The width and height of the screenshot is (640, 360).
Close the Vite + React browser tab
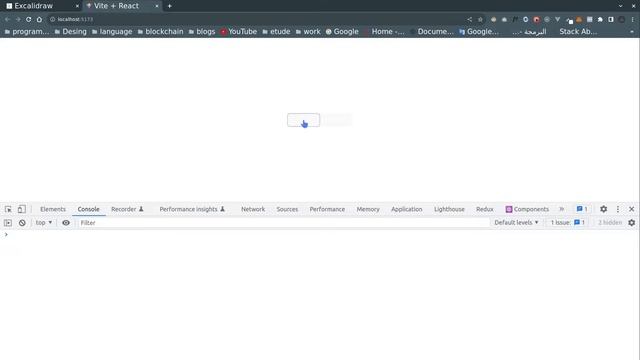click(157, 6)
